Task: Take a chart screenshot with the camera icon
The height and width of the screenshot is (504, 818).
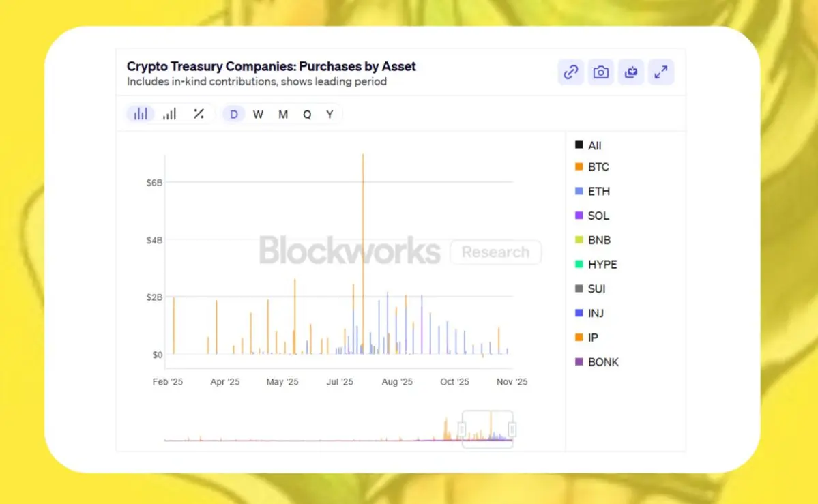Action: click(601, 72)
